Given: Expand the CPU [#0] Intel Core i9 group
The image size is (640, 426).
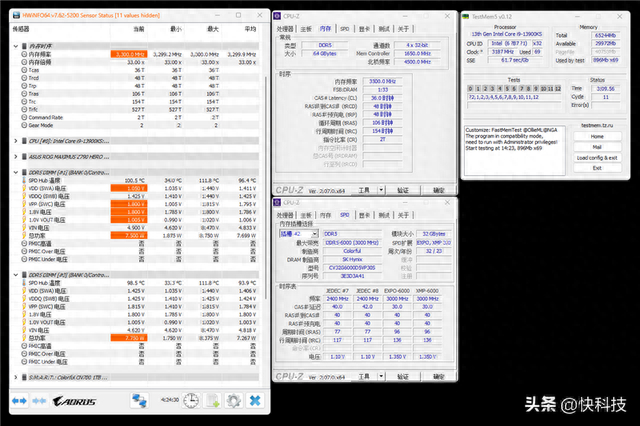Looking at the screenshot, I should point(7,142).
